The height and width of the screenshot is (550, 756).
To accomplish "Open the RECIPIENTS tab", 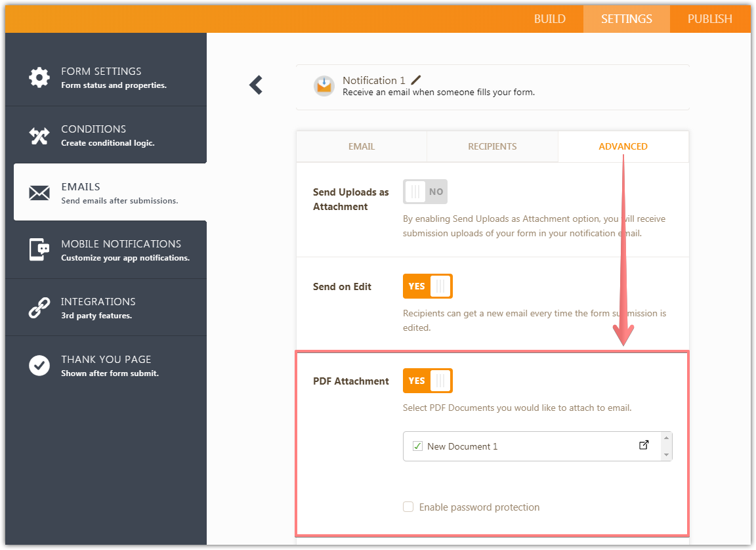I will pos(492,146).
